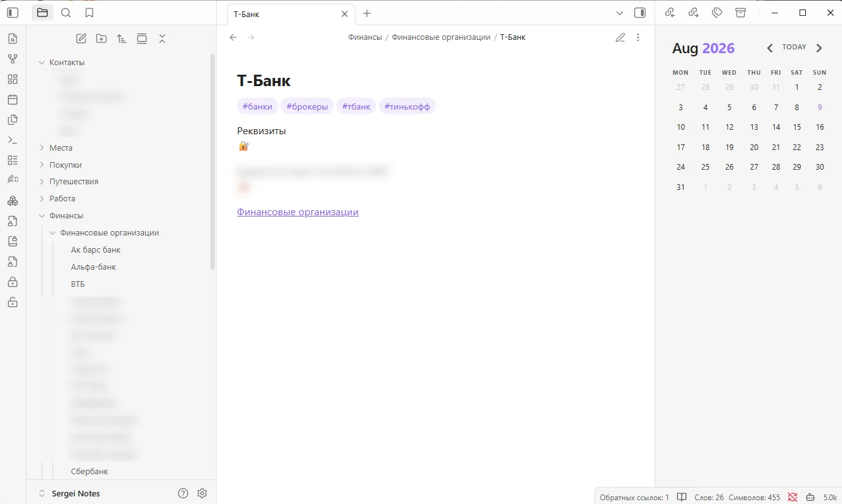Screen dimensions: 842x504
Task: Open help from the vault footer
Action: [183, 493]
